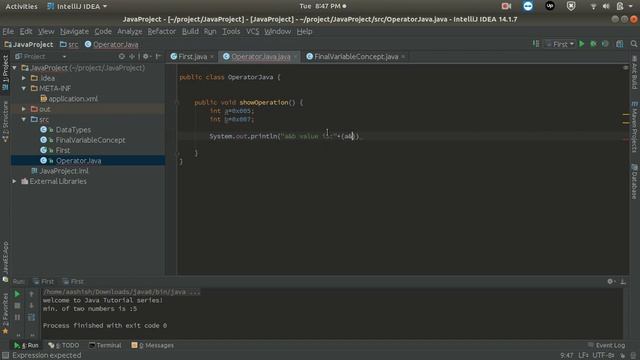
Task: Open the TODO tool window button
Action: pos(64,345)
